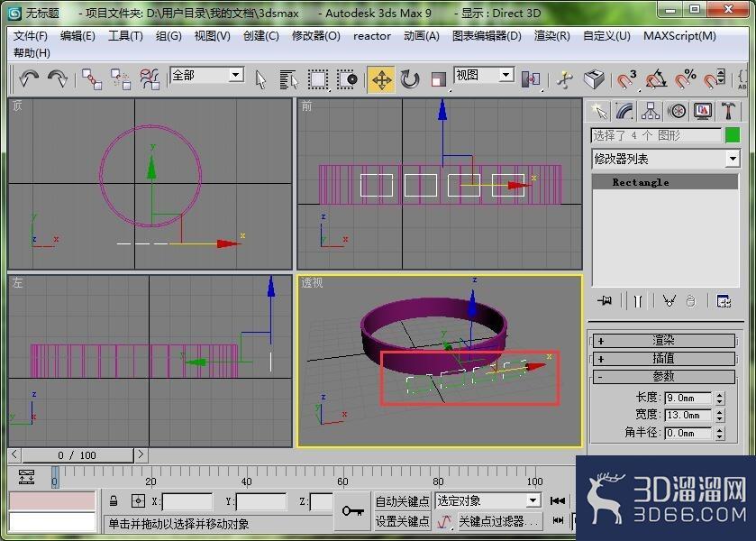The height and width of the screenshot is (541, 756).
Task: Open reference coordinate dropdown showing 视图
Action: 483,75
